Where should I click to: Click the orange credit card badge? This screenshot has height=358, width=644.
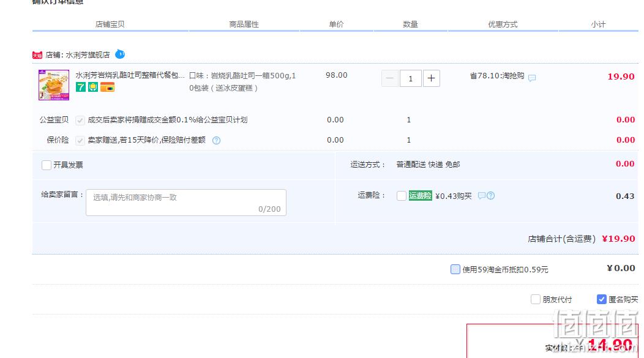point(107,87)
